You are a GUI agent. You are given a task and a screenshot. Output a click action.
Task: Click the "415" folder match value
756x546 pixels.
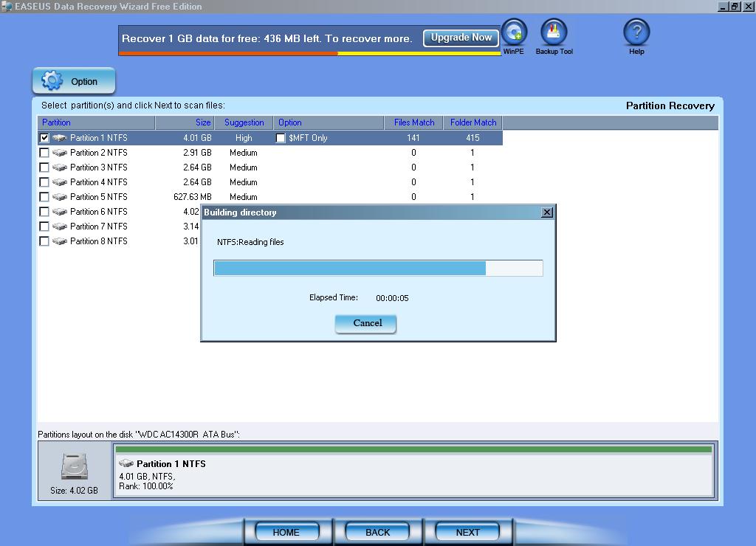[x=472, y=138]
